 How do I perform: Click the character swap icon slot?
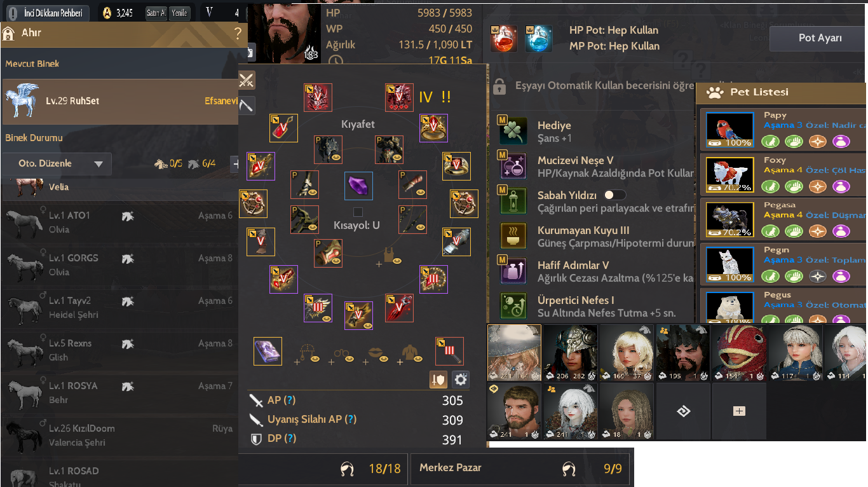coord(684,411)
